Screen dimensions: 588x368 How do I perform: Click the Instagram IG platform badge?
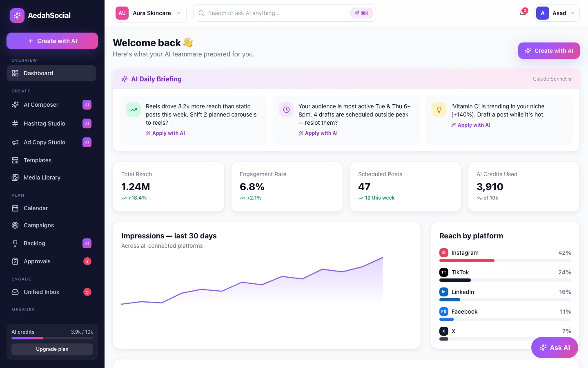tap(444, 253)
